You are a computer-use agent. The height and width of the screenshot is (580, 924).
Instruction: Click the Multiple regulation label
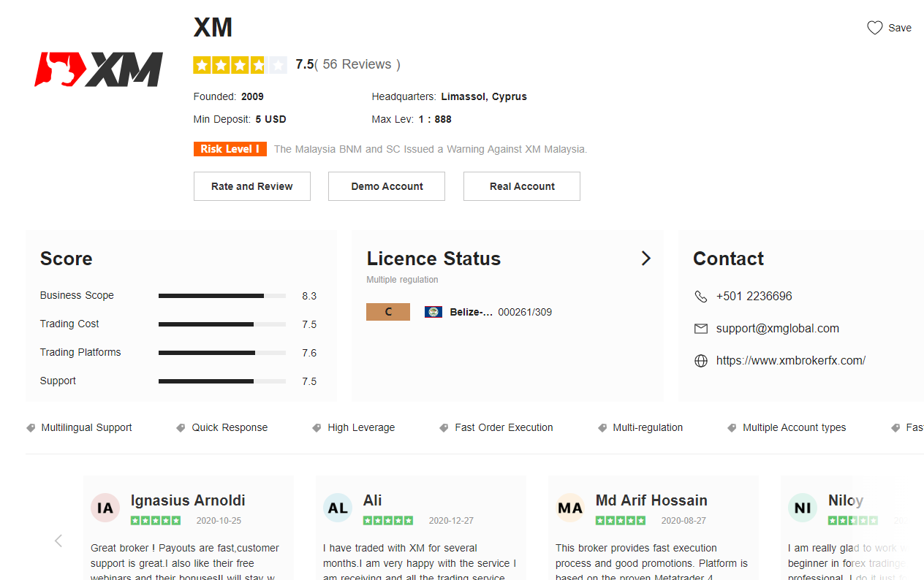402,280
